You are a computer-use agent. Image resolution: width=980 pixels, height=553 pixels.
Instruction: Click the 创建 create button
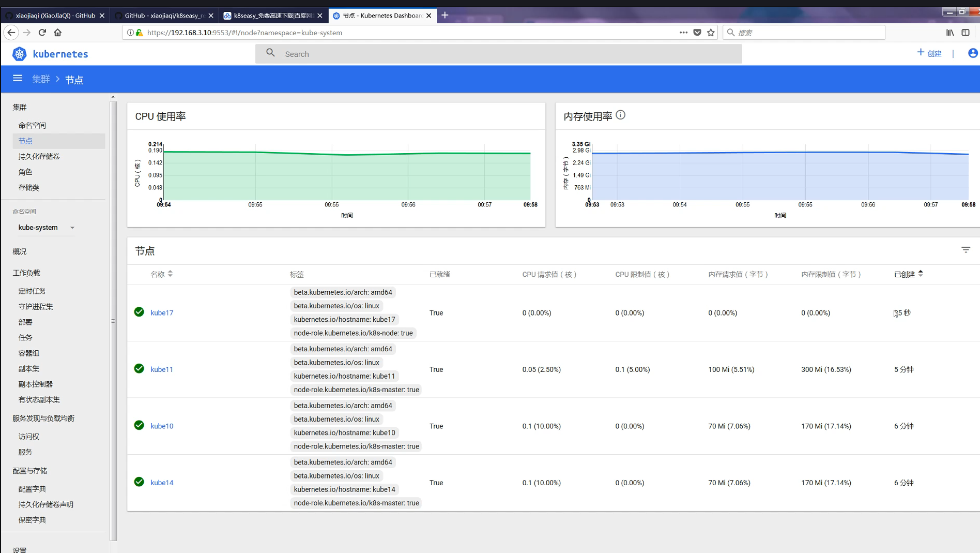pos(929,53)
